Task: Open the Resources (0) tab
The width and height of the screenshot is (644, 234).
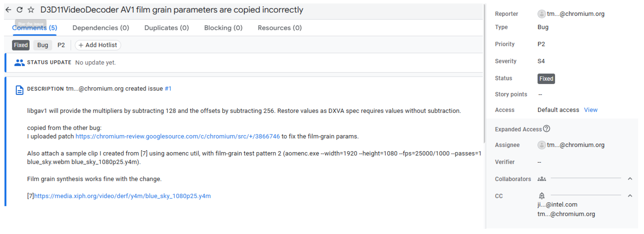Action: click(280, 28)
